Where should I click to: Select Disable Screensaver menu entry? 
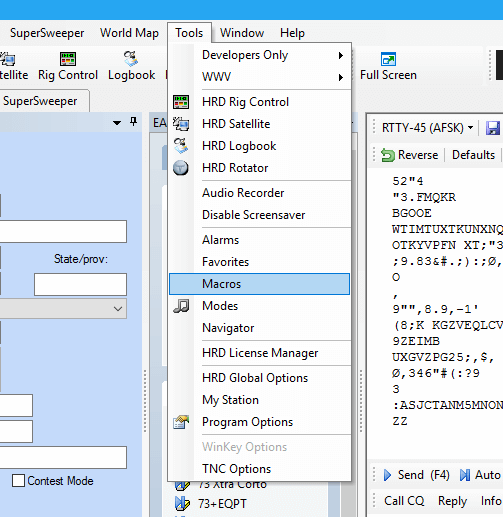[259, 215]
